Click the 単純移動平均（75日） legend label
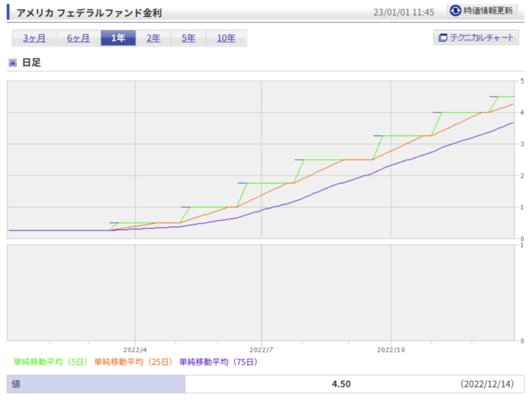The width and height of the screenshot is (532, 400). [x=218, y=362]
